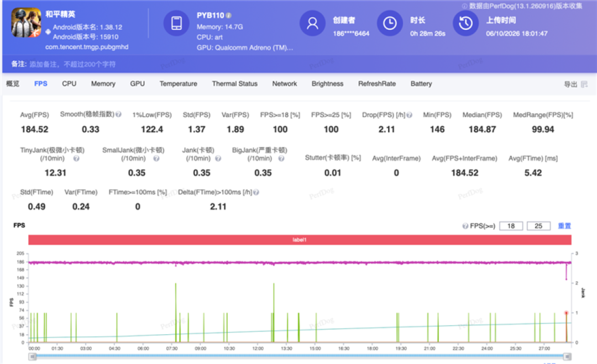Open help icon next to Smooth index
The width and height of the screenshot is (597, 364).
click(118, 114)
